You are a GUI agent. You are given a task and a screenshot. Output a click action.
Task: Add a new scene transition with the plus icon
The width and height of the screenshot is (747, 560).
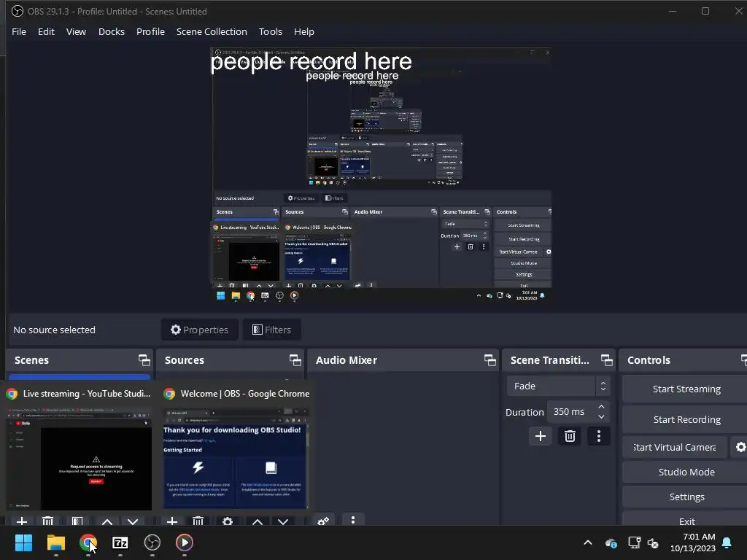click(541, 436)
